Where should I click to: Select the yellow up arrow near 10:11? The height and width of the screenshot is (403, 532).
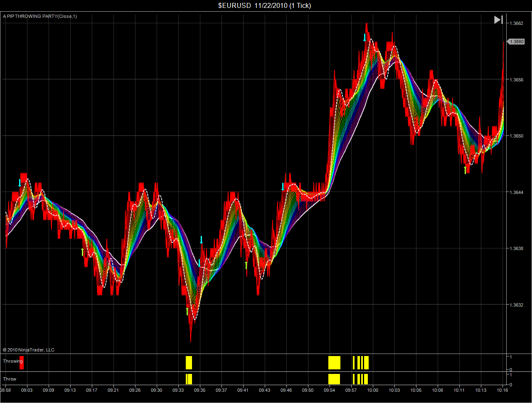[465, 170]
